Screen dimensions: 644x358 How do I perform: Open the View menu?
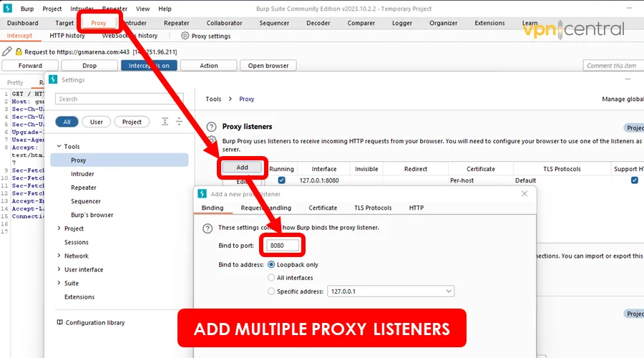tap(143, 9)
